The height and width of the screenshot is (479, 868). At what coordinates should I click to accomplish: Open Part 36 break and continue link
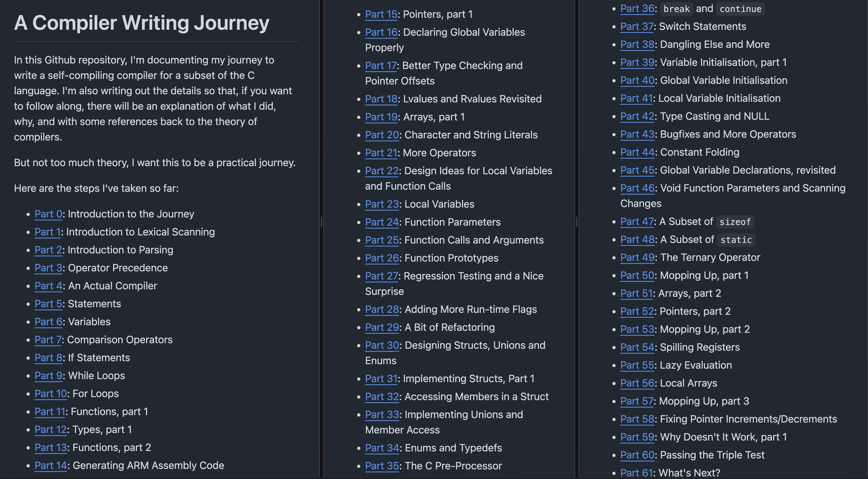click(x=637, y=9)
